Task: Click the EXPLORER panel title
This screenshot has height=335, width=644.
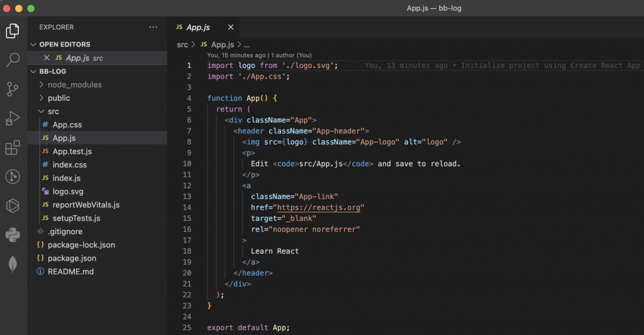Action: point(57,27)
